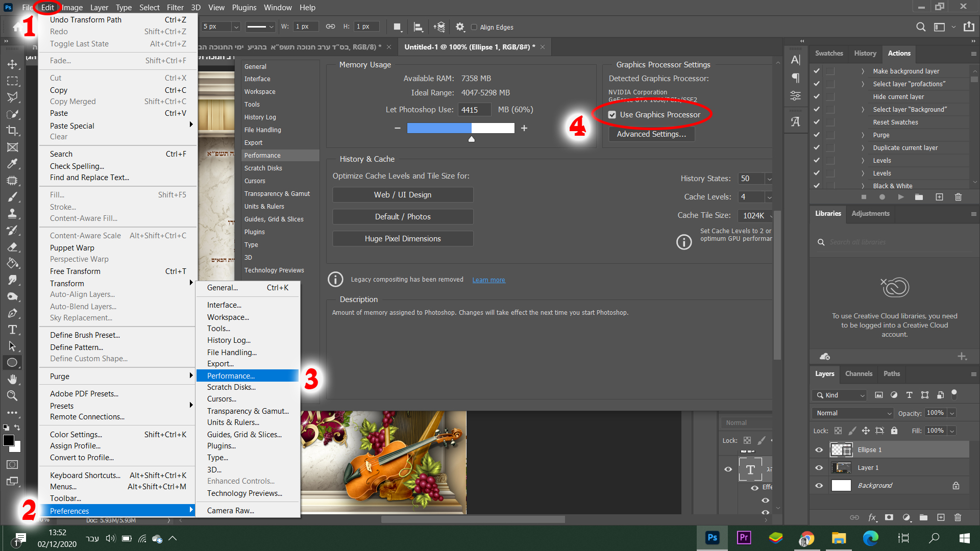Open the Normal blend mode dropdown
The image size is (980, 551).
[852, 413]
